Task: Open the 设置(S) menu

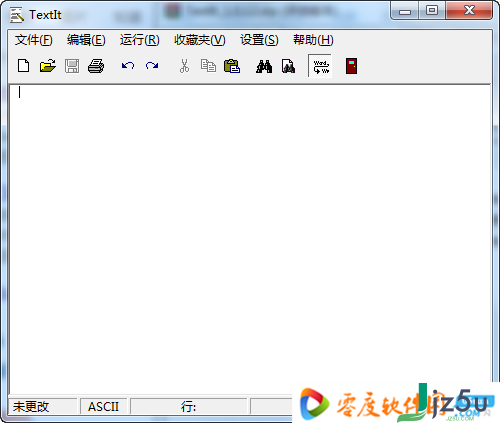Action: 259,40
